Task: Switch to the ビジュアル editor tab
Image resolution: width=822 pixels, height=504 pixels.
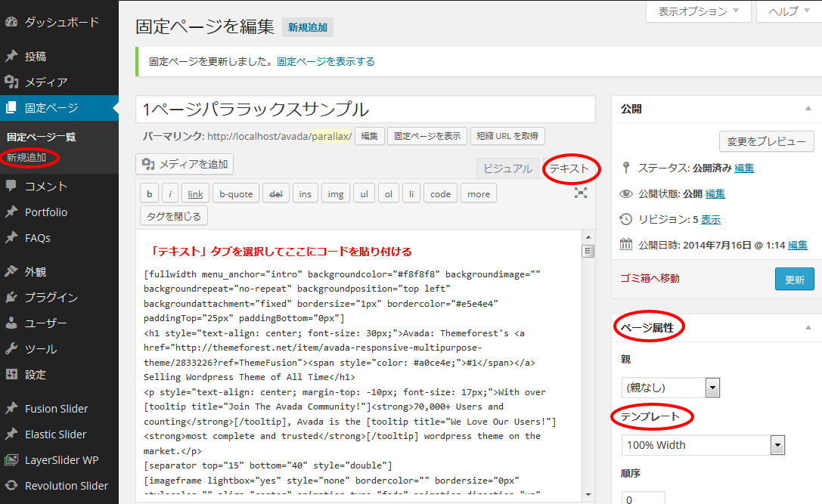Action: pyautogui.click(x=507, y=169)
